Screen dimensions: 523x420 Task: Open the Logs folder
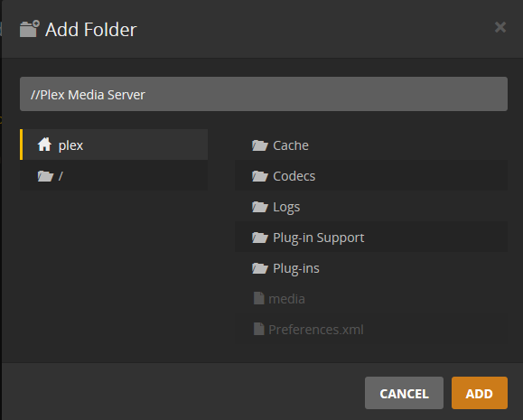point(371,207)
